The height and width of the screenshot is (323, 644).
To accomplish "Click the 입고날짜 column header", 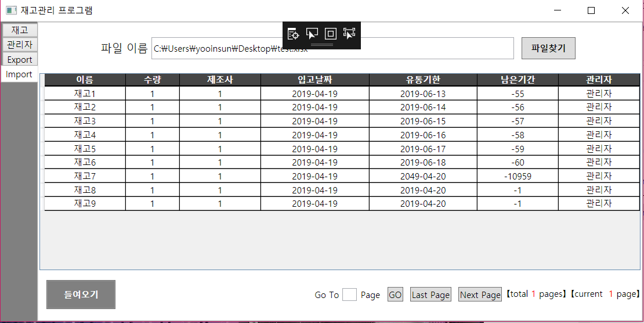I will click(315, 80).
